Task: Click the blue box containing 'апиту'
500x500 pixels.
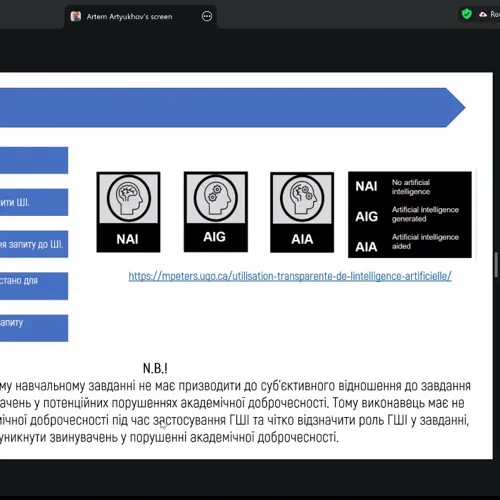Action: (x=34, y=328)
